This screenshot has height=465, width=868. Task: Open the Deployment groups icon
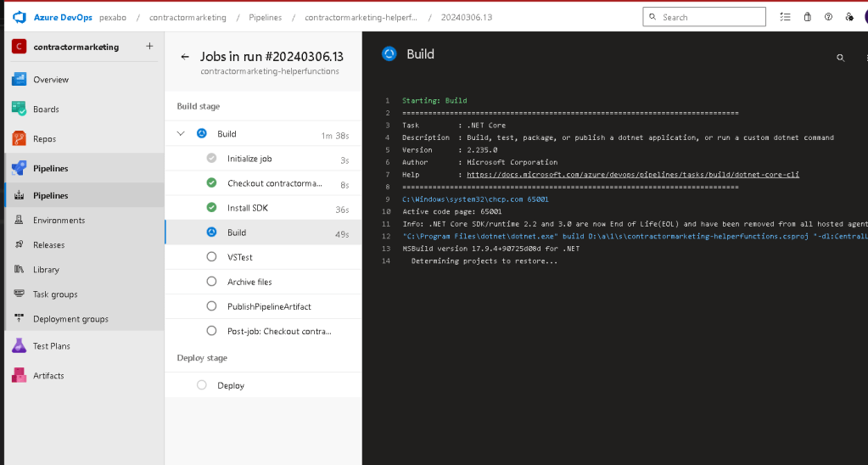(x=19, y=318)
